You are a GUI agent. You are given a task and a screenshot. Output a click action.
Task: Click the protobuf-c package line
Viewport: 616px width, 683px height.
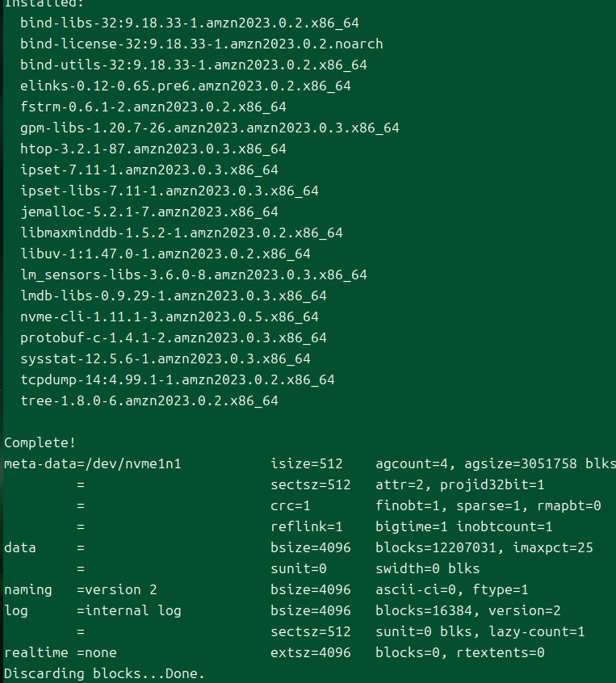tap(174, 337)
